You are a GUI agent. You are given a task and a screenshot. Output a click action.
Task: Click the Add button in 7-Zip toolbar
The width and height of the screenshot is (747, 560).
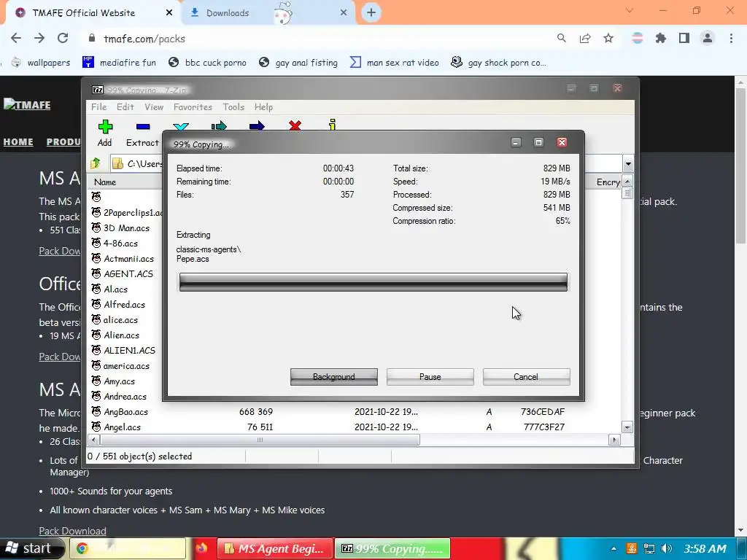coord(105,133)
